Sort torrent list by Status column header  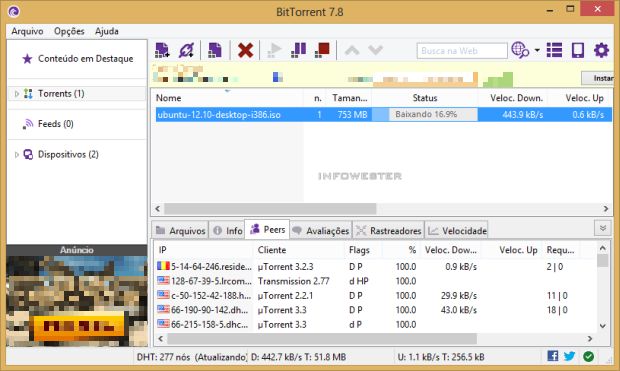click(425, 98)
